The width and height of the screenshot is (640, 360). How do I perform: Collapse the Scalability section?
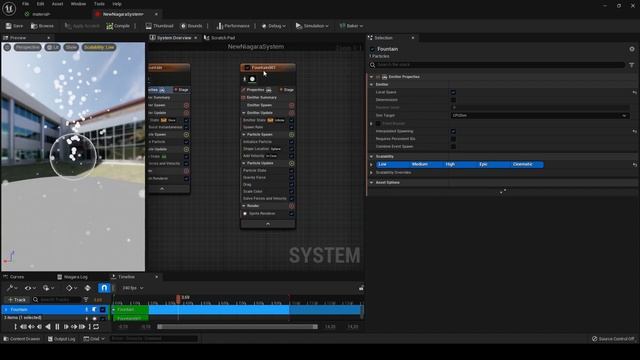tap(371, 156)
